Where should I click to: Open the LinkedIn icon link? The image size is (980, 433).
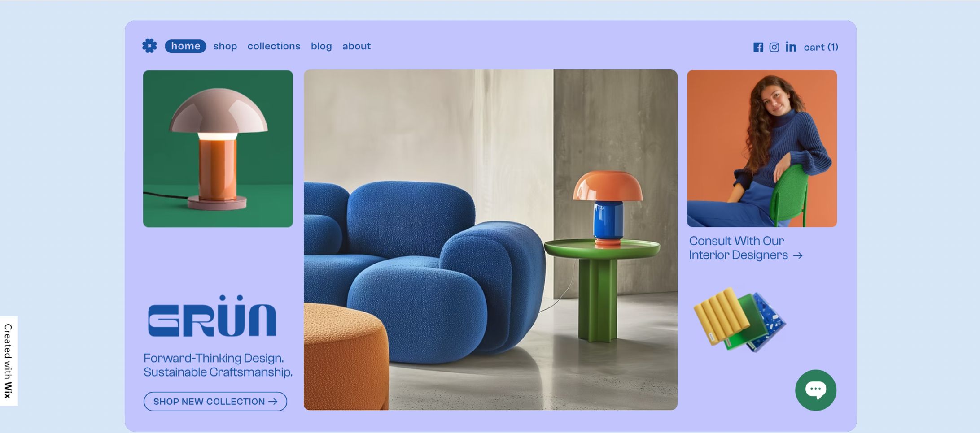[791, 47]
